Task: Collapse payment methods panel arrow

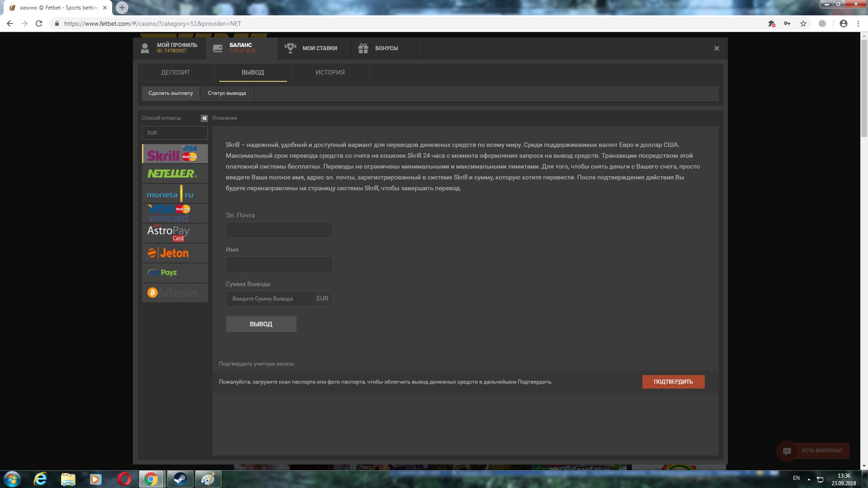Action: pos(204,118)
